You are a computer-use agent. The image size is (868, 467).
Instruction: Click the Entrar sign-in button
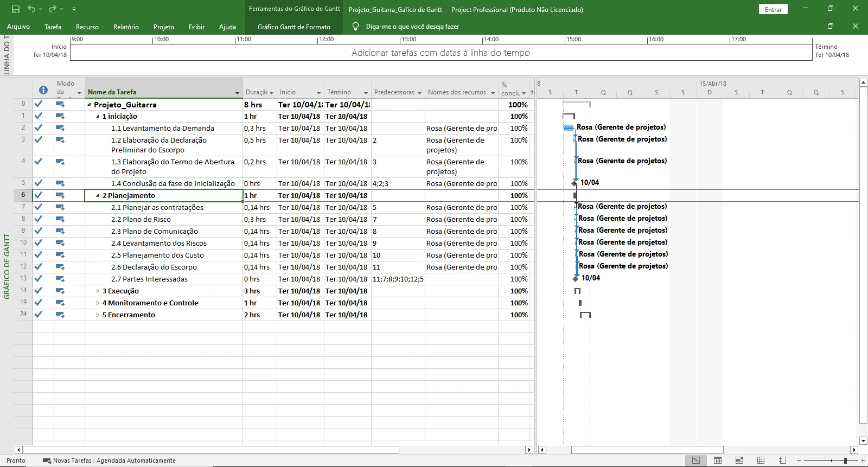[773, 9]
